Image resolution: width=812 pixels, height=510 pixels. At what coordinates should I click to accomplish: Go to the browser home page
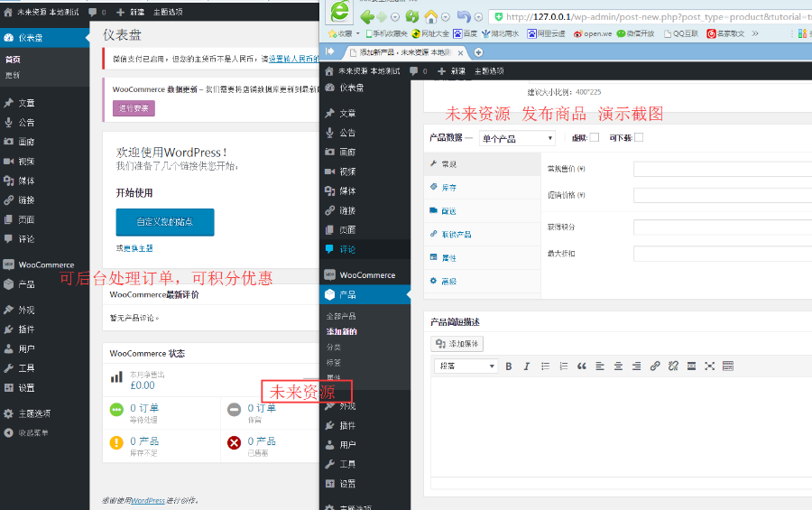431,16
